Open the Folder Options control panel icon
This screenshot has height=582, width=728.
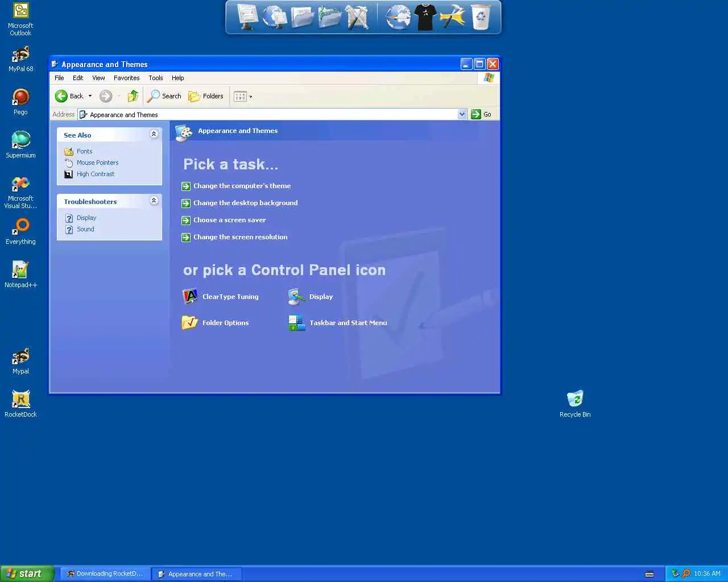pyautogui.click(x=215, y=323)
